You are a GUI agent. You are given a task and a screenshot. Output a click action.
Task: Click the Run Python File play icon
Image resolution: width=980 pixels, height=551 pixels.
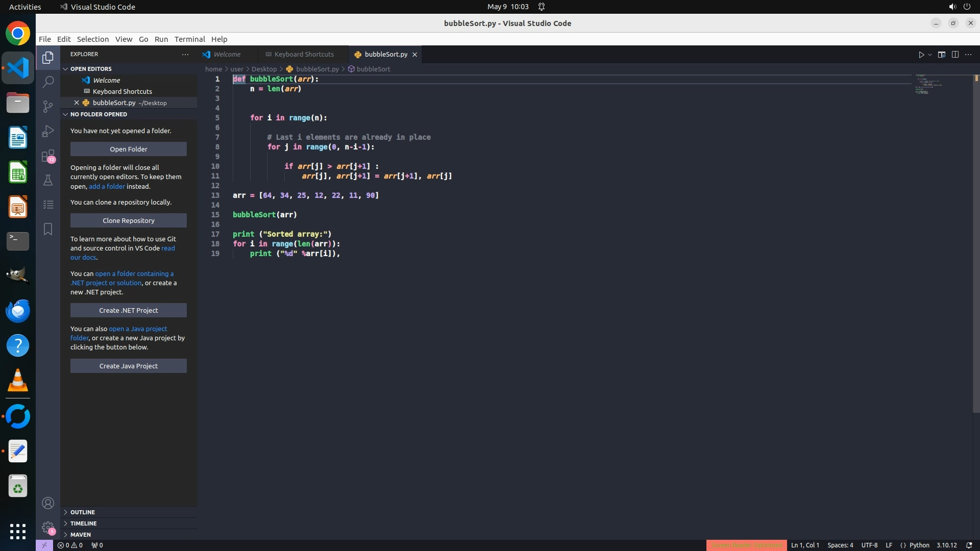[921, 55]
